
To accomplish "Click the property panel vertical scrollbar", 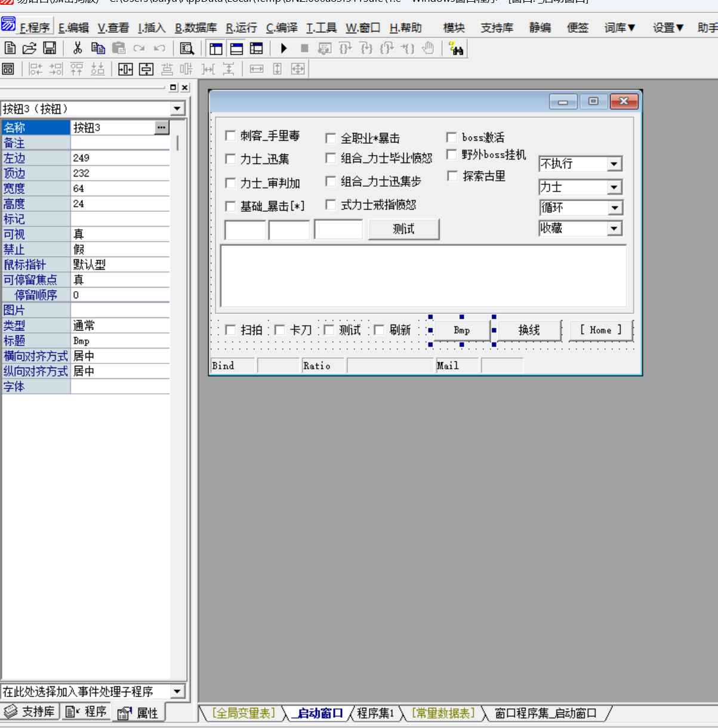I will pos(177,143).
